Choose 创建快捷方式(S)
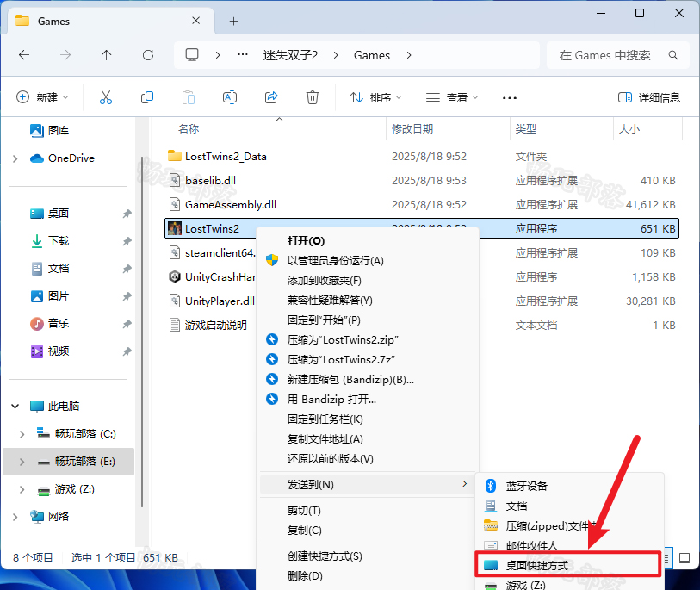Screen dimensions: 700x590 (368, 556)
